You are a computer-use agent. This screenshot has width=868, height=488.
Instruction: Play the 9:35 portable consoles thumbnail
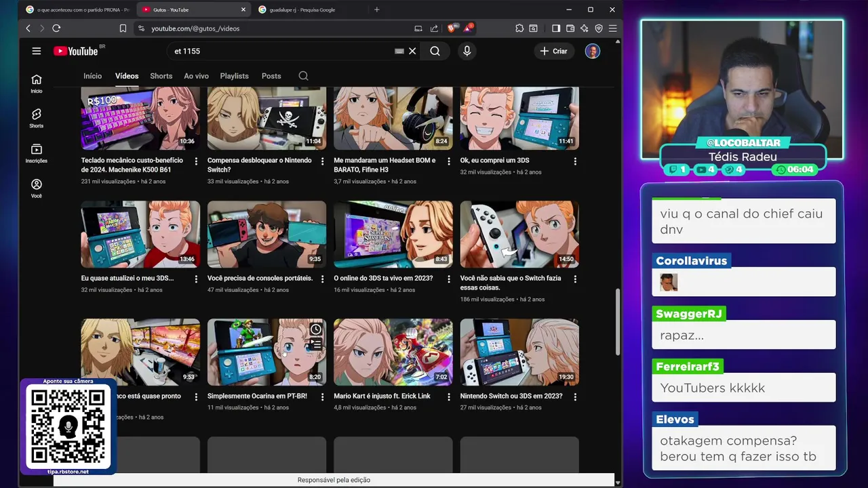[267, 234]
